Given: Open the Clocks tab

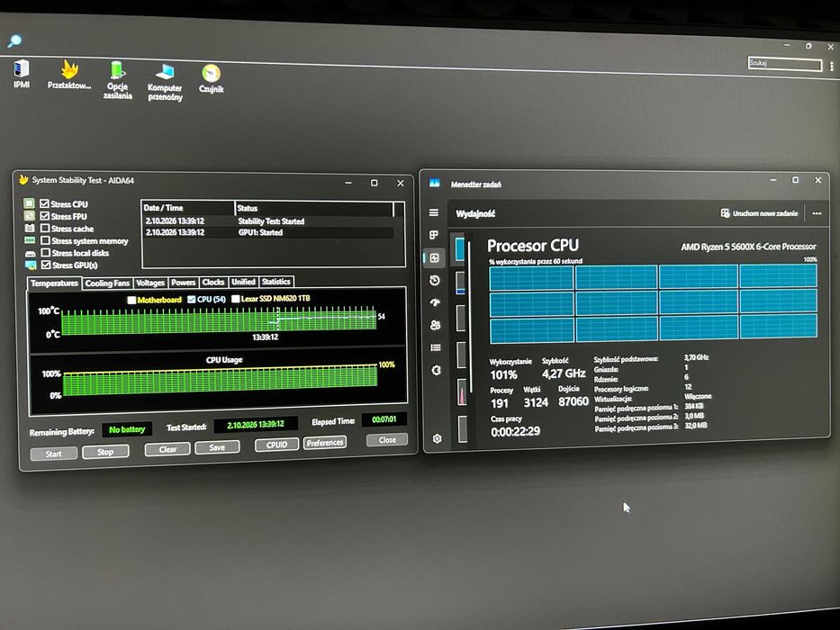Looking at the screenshot, I should pyautogui.click(x=213, y=282).
